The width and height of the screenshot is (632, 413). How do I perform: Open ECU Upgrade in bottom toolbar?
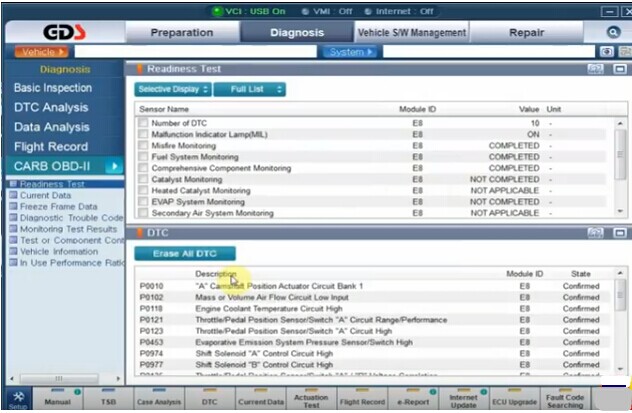point(514,398)
